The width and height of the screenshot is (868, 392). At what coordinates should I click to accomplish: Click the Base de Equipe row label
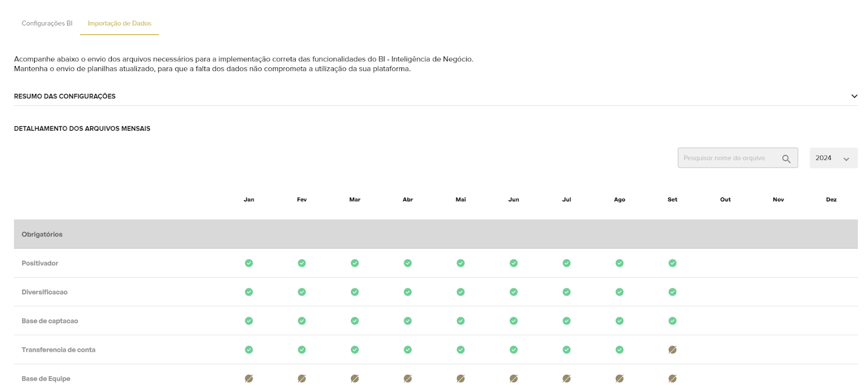[46, 378]
